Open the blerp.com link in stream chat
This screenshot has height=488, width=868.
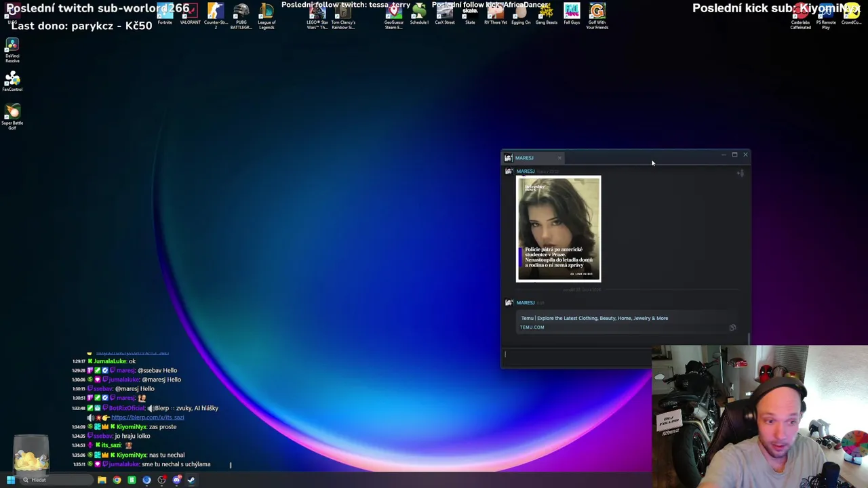[147, 418]
